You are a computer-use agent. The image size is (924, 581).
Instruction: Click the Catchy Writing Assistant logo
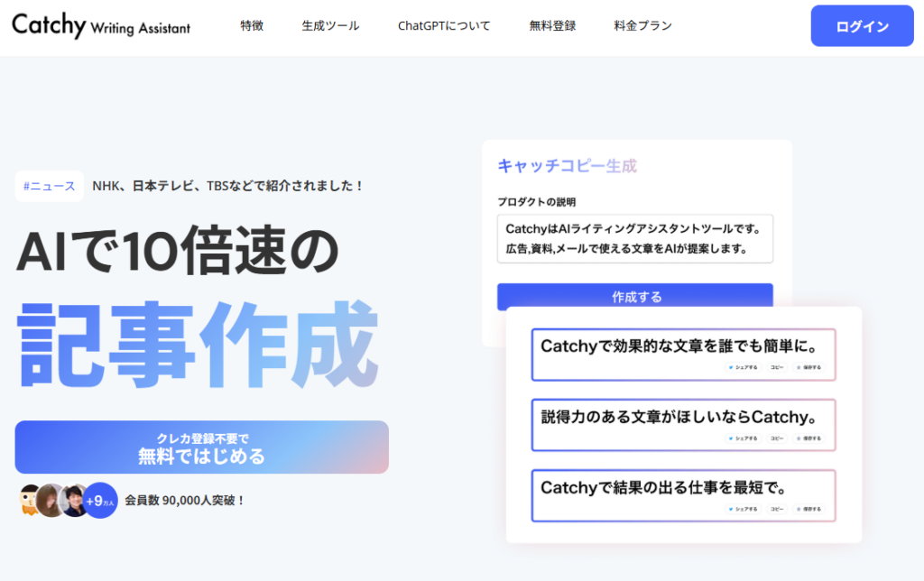point(101,25)
